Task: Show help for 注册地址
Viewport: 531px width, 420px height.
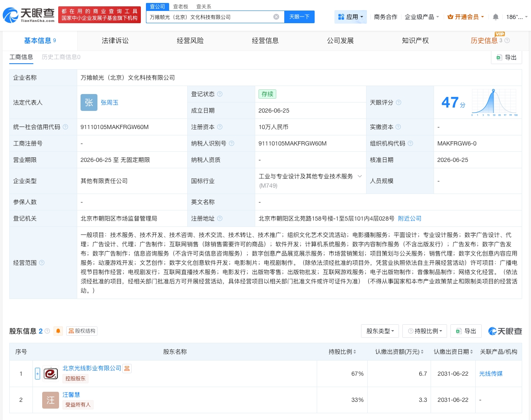Action: [x=220, y=218]
